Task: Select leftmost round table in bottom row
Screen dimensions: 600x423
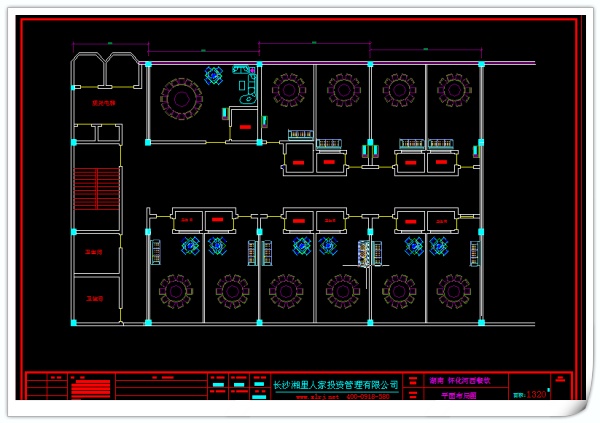Action: pos(176,291)
